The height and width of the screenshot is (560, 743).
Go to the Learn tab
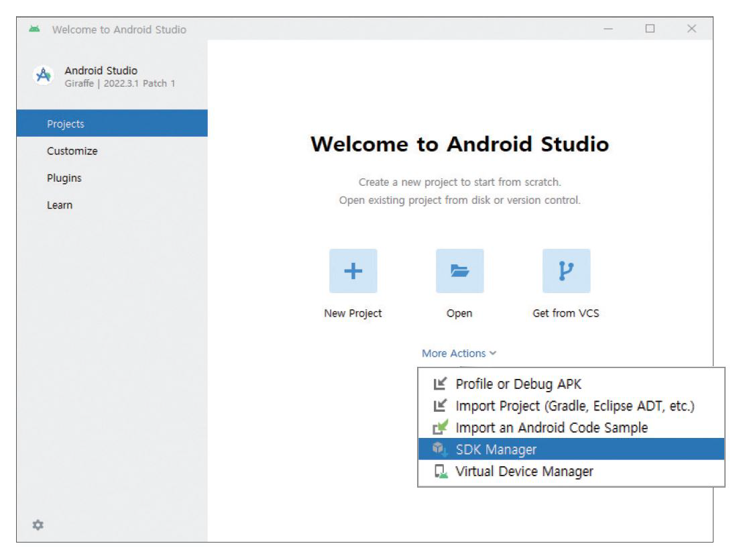[112, 205]
